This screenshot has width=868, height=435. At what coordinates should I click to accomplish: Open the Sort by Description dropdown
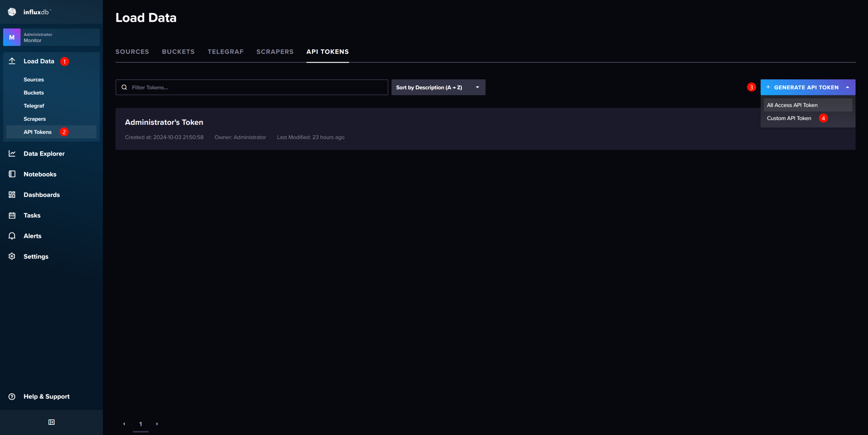pos(438,87)
